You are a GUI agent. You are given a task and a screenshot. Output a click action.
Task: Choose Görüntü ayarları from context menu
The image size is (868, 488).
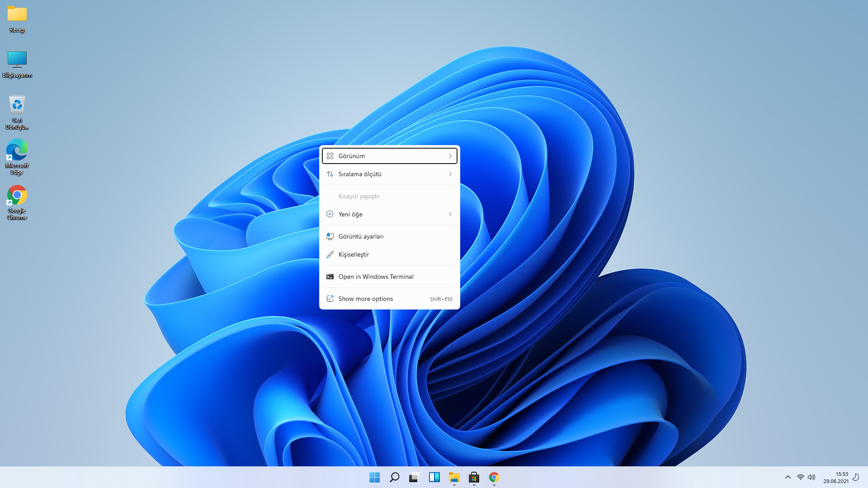[x=361, y=236]
